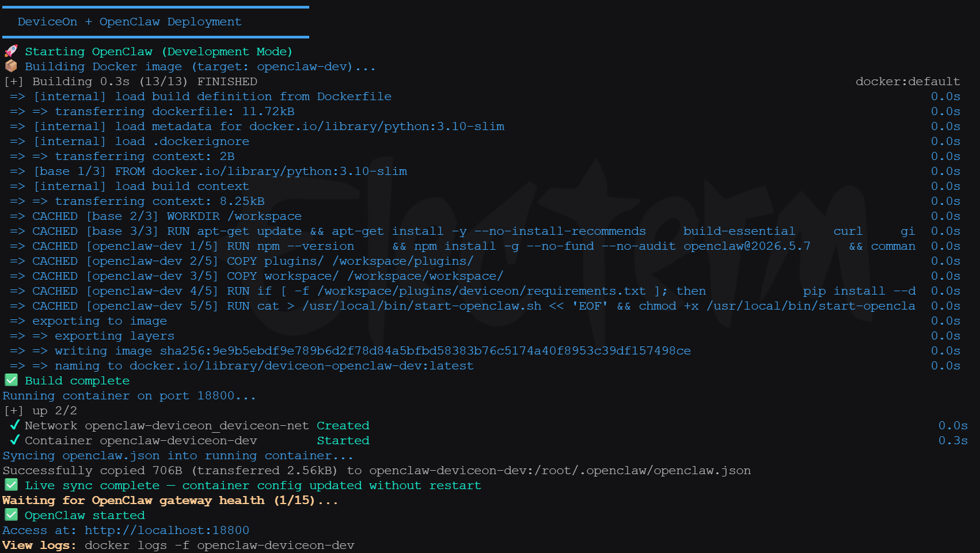Screen dimensions: 980x553
Task: Click the docker:default label
Action: coord(907,81)
